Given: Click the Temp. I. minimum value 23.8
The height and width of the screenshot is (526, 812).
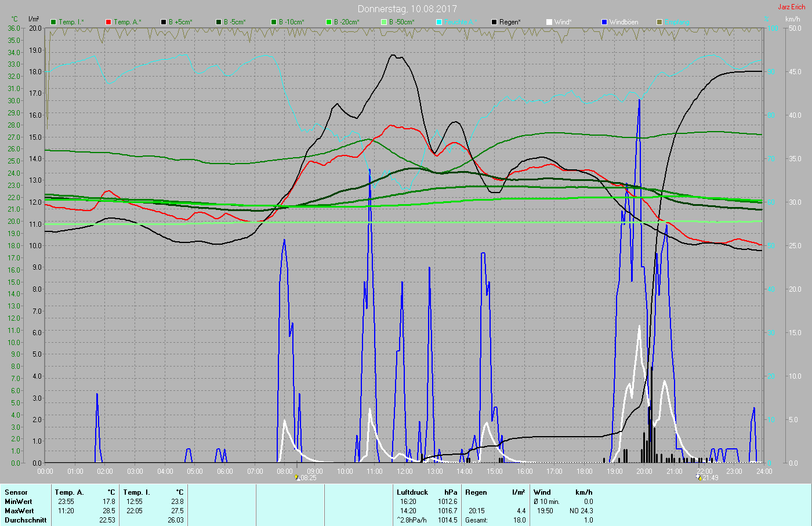Looking at the screenshot, I should pos(177,502).
